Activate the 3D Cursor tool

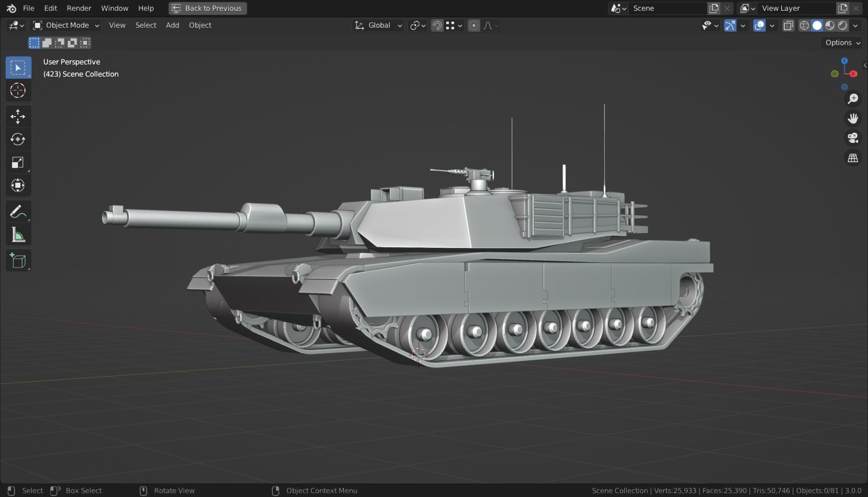pyautogui.click(x=18, y=90)
